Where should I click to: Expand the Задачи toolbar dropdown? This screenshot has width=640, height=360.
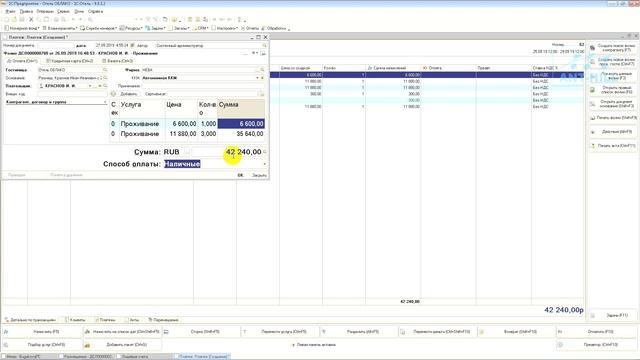coord(156,28)
